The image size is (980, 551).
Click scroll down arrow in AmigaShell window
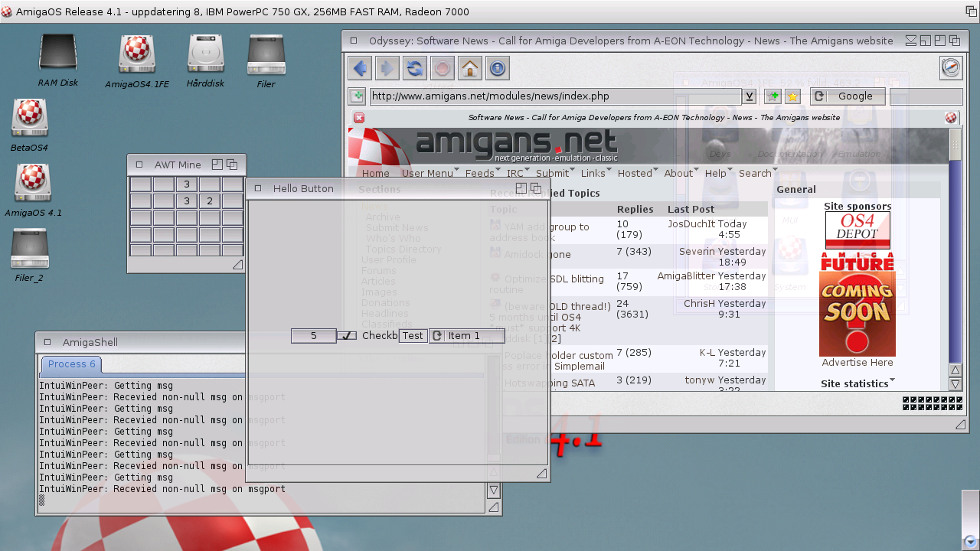tap(493, 491)
